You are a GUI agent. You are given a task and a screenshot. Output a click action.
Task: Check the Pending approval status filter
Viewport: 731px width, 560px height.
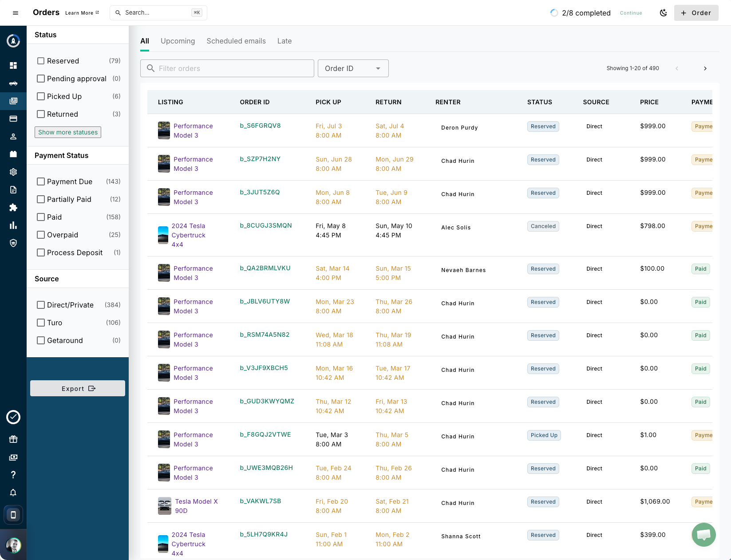point(41,79)
